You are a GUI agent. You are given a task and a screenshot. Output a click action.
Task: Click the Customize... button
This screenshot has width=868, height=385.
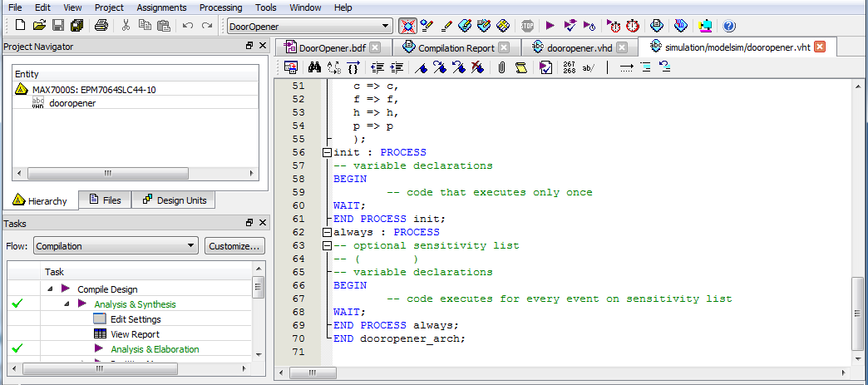tap(234, 246)
